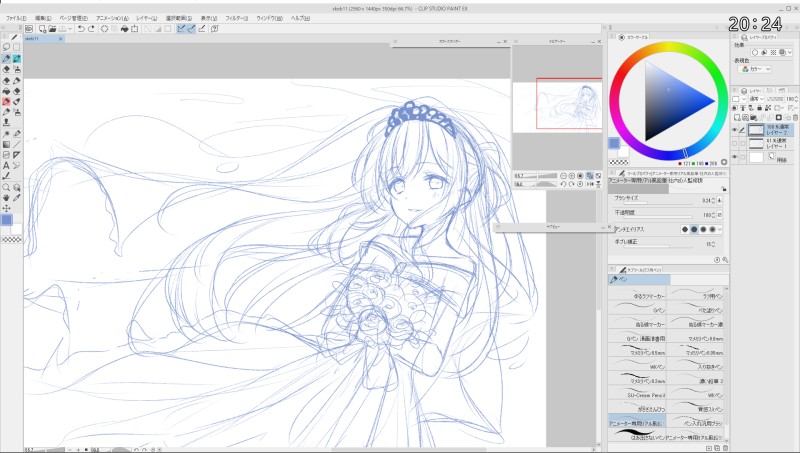This screenshot has width=800, height=453.
Task: Select the Eyedropper tool
Action: pos(17,197)
